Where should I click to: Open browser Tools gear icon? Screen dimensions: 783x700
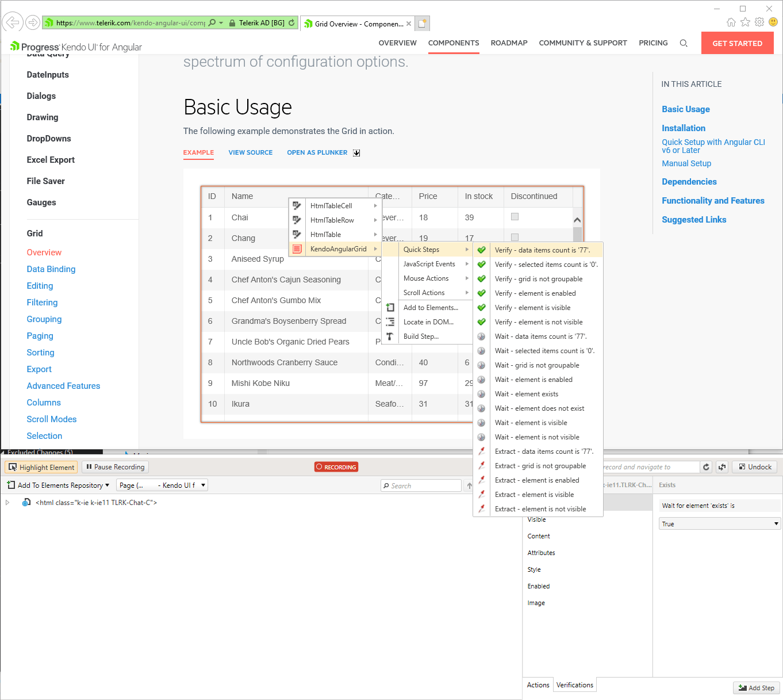coord(759,22)
